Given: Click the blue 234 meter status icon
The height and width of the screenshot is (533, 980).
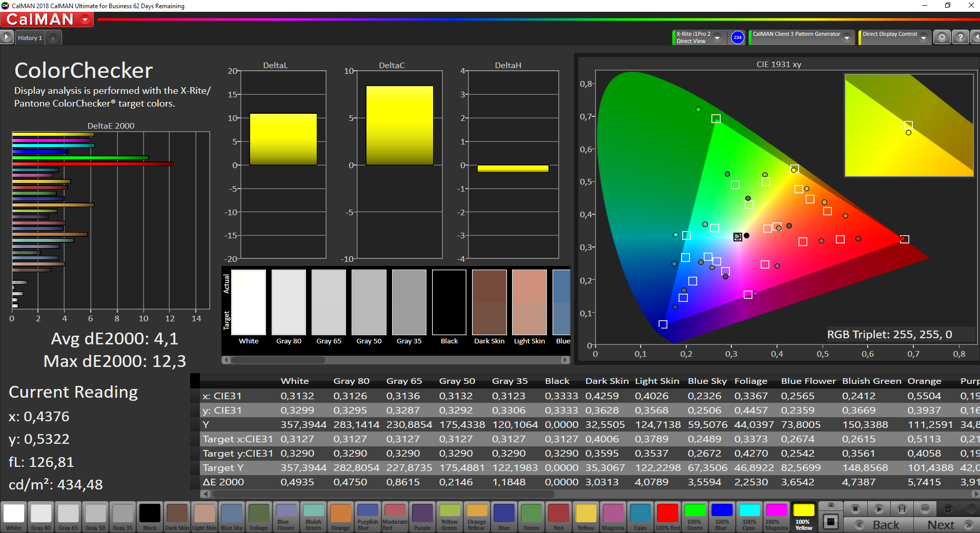Looking at the screenshot, I should [x=737, y=37].
